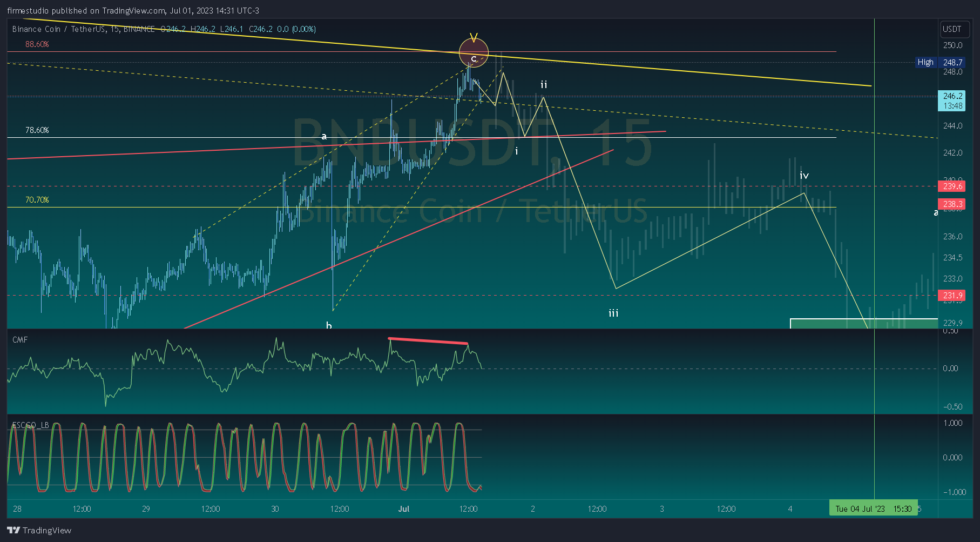980x542 pixels.
Task: Click the 236.0 price axis value
Action: [952, 237]
